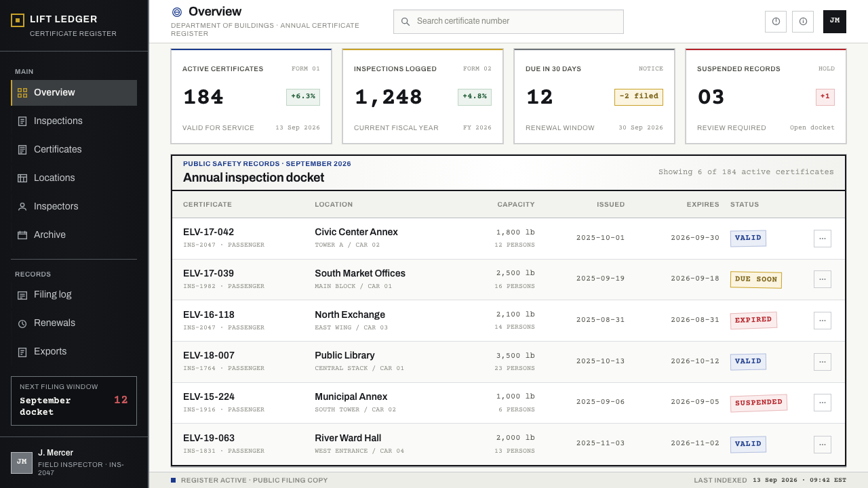Open Exports via its file icon
This screenshot has height=488, width=868.
point(22,352)
